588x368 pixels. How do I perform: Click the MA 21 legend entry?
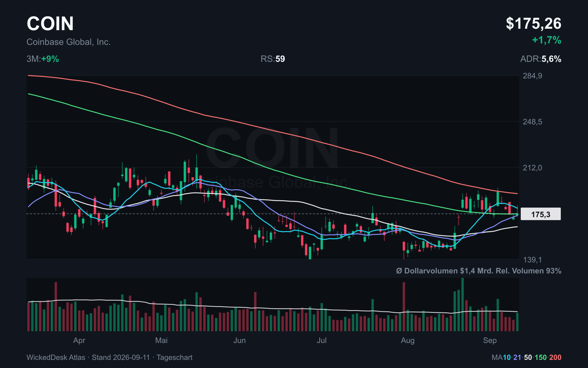click(x=517, y=357)
